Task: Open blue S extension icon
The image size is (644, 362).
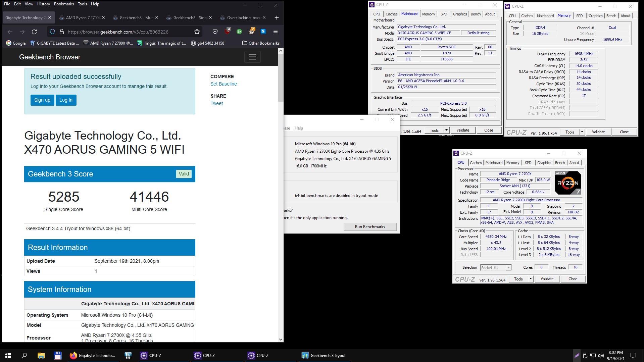Action: 263,31
